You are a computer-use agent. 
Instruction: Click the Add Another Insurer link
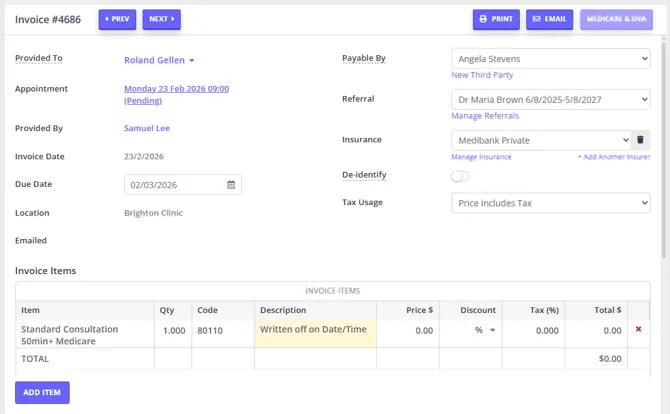point(614,157)
